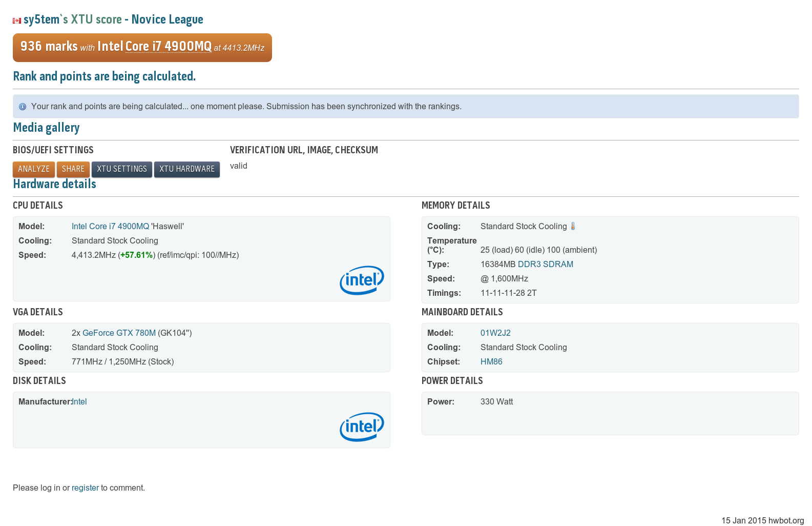Image resolution: width=812 pixels, height=526 pixels.
Task: Open the HM86 chipset link
Action: 491,361
